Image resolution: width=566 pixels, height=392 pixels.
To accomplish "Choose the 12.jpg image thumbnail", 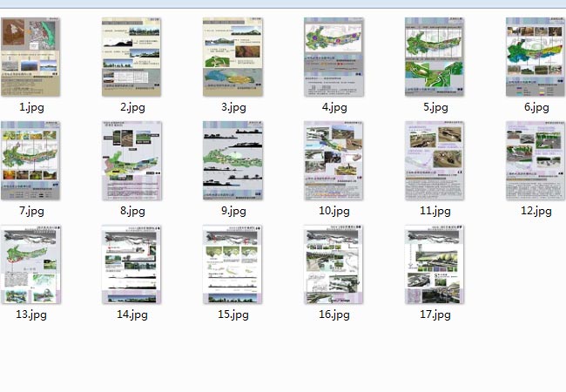I will [536, 160].
